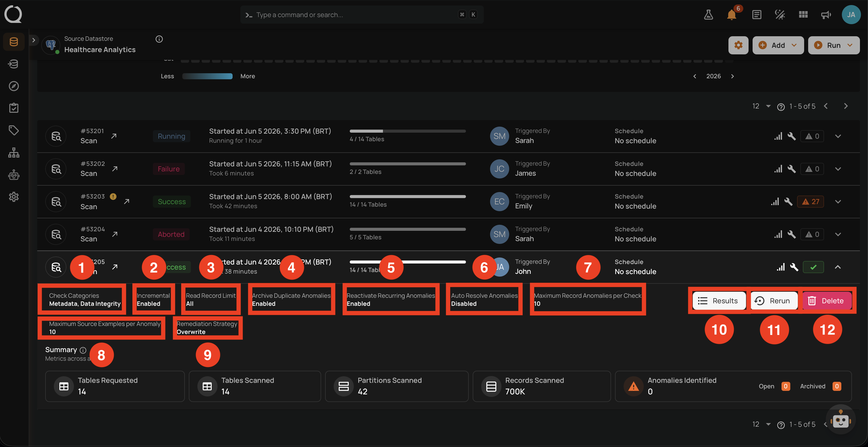
Task: Click the wrench icon on Emily's scan row
Action: point(788,202)
